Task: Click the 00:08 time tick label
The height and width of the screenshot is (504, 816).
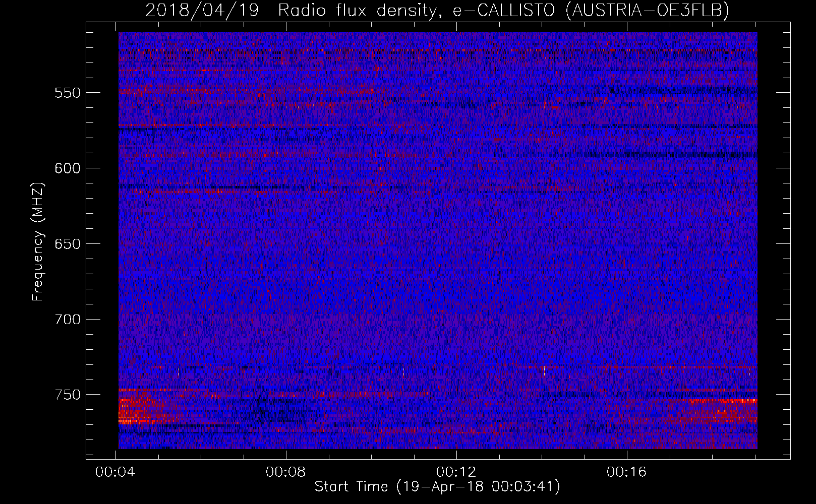Action: click(x=286, y=472)
